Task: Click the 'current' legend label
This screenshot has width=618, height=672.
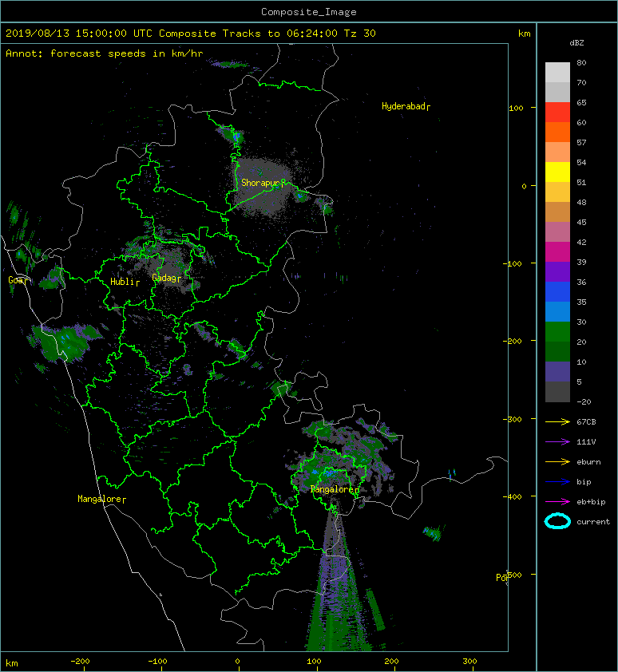Action: (x=593, y=522)
